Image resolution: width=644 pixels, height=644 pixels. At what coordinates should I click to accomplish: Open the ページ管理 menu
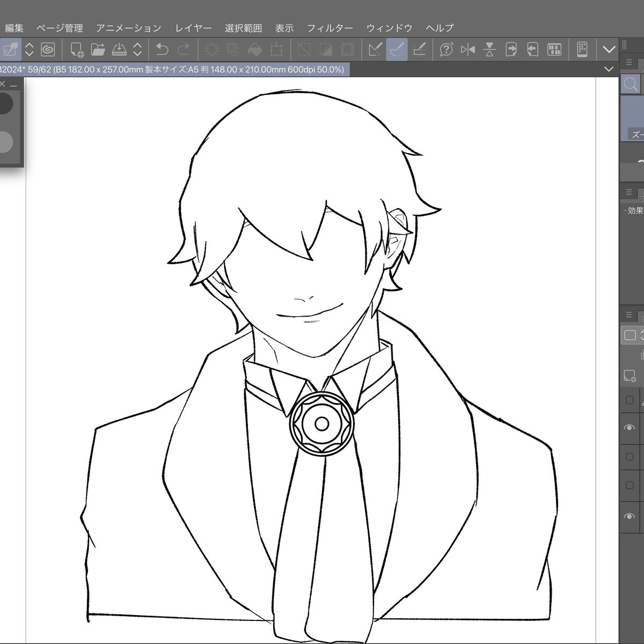(60, 28)
